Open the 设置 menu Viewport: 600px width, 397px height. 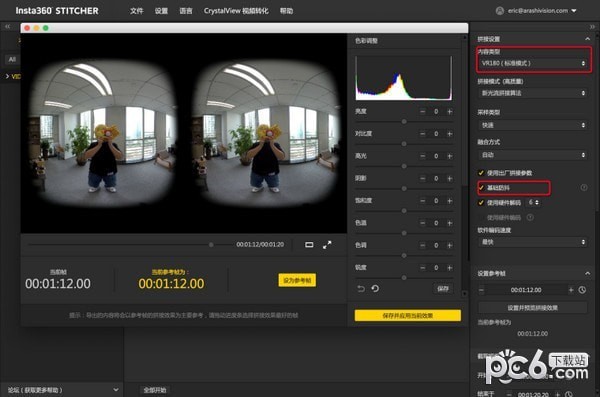161,11
